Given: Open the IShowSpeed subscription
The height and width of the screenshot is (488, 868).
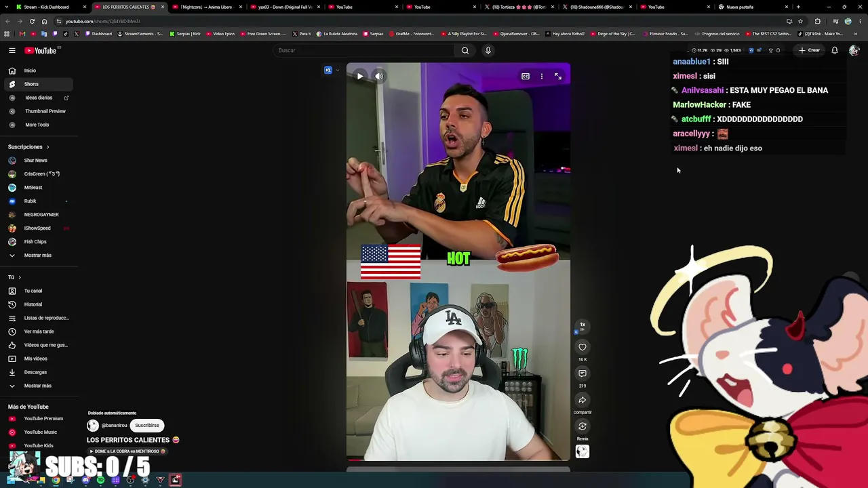Looking at the screenshot, I should click(39, 228).
